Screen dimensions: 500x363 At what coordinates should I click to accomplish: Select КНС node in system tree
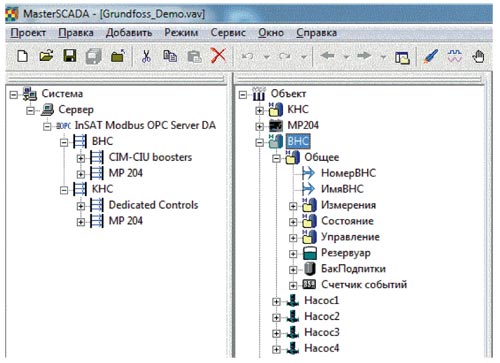click(x=102, y=189)
